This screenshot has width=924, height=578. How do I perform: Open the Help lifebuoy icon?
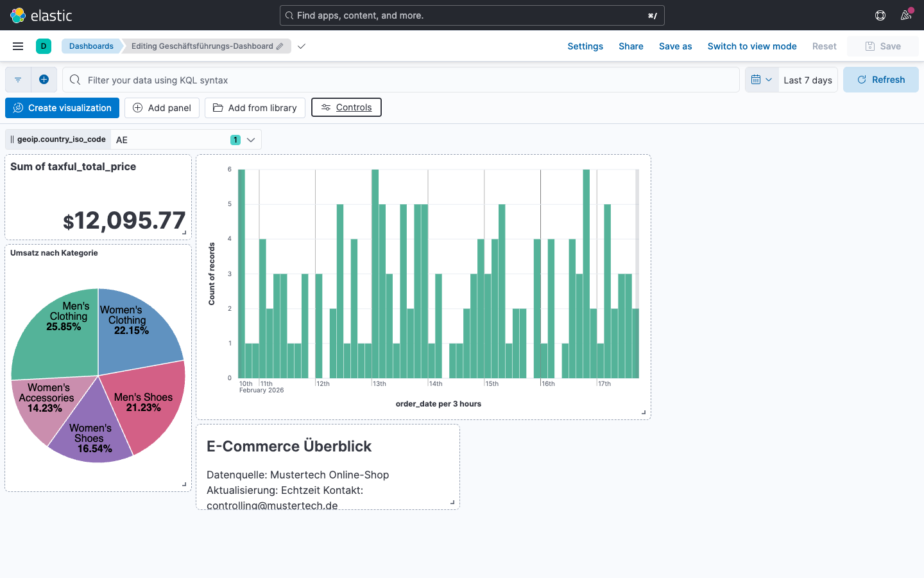[x=880, y=15]
